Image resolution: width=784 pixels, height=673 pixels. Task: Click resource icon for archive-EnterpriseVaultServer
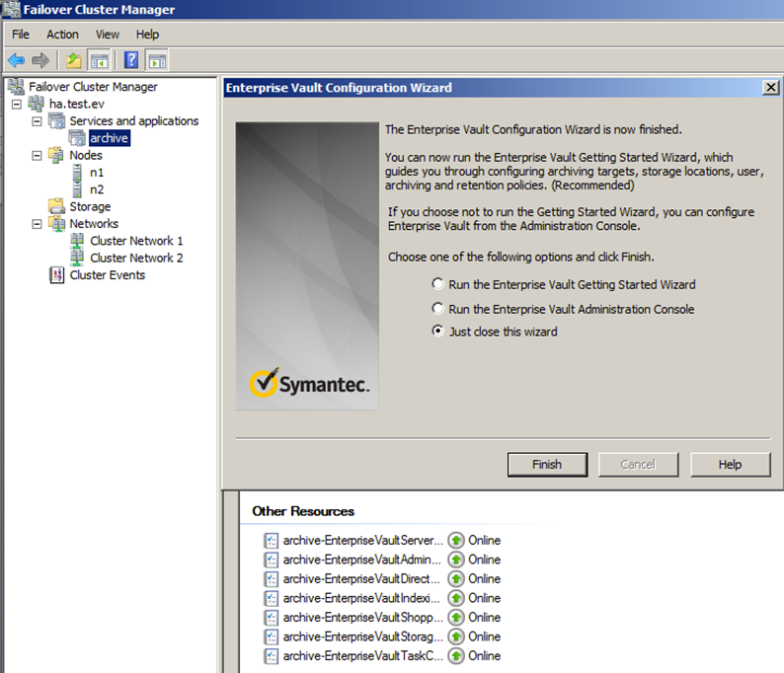271,541
